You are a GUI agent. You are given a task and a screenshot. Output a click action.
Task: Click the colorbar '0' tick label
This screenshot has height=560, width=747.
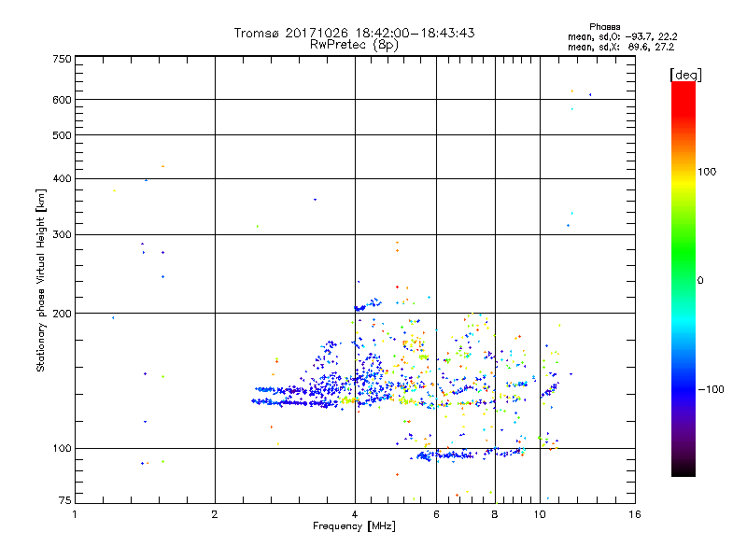point(700,281)
